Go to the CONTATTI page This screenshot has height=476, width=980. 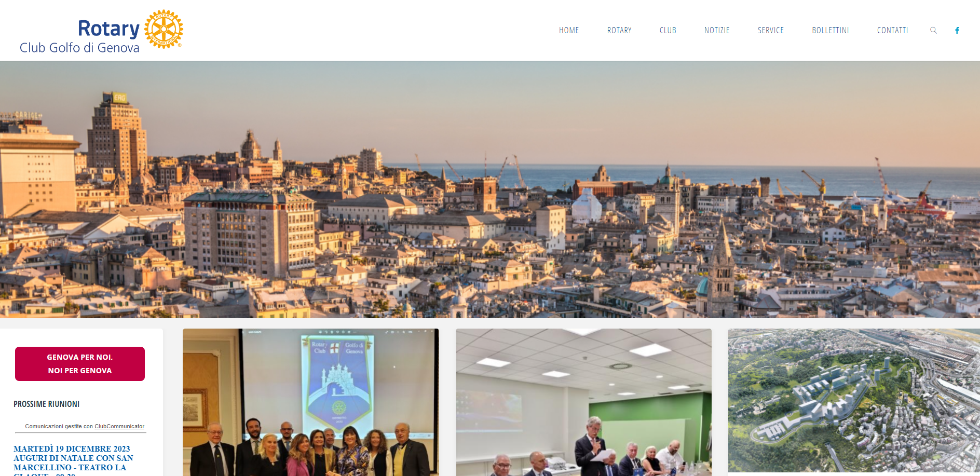click(x=893, y=30)
